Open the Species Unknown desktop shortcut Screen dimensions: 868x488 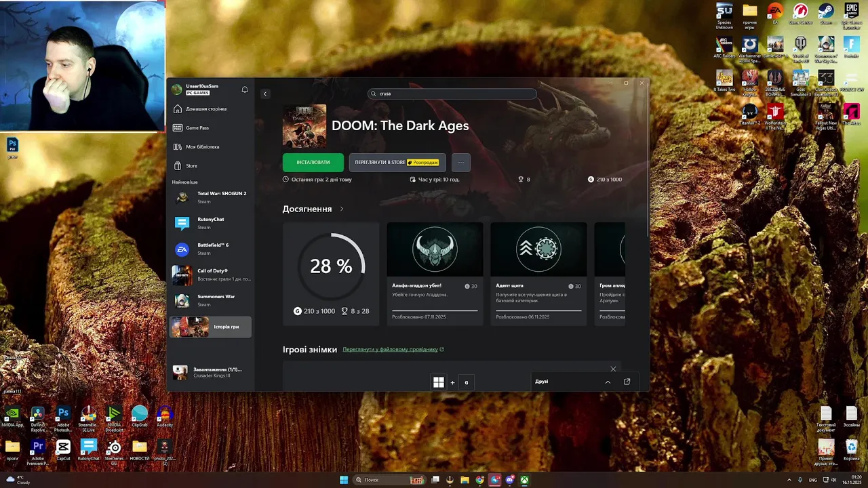[724, 16]
